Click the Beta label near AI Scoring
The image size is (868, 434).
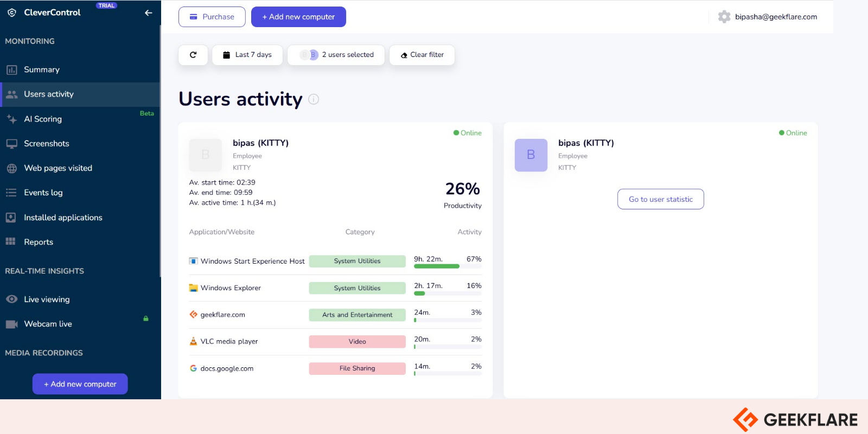(x=147, y=113)
